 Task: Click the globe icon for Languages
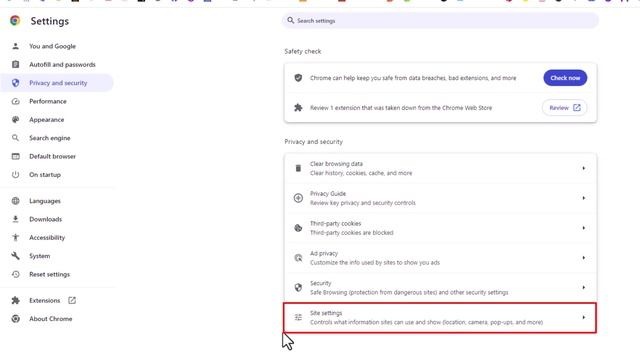point(16,201)
